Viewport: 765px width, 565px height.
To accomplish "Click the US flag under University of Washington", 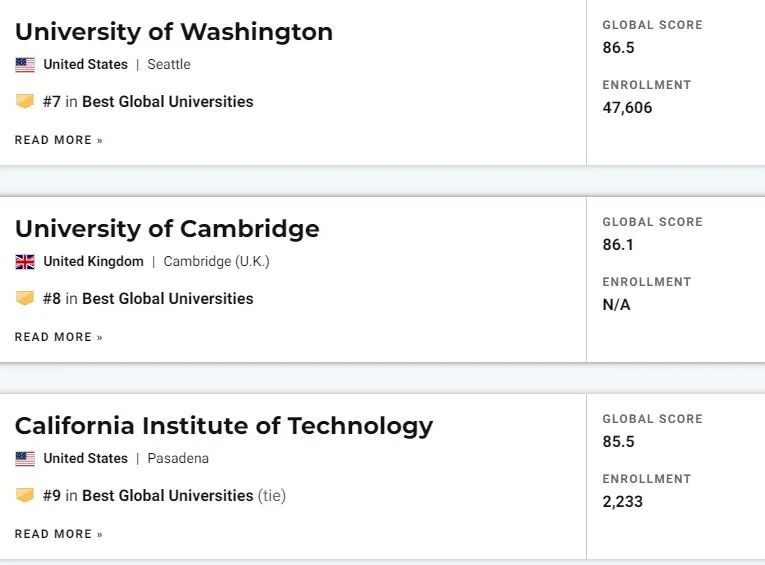I will point(25,65).
